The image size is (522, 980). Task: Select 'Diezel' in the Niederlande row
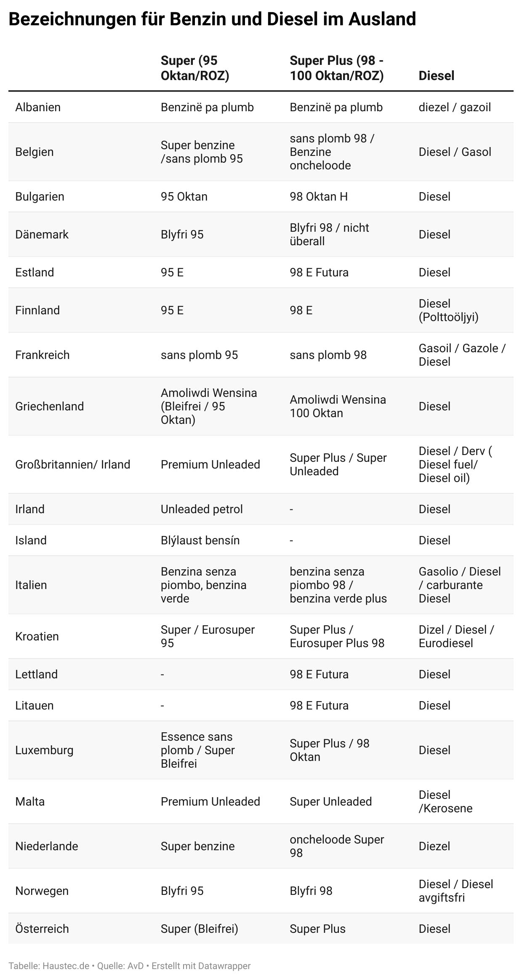(434, 846)
